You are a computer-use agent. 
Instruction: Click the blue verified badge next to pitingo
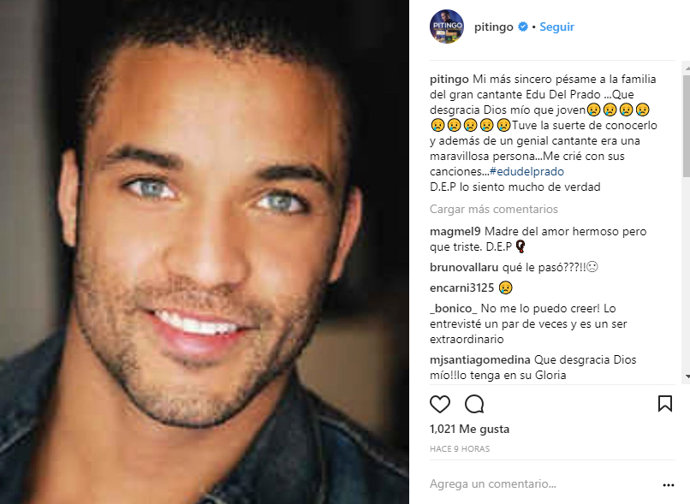click(523, 27)
